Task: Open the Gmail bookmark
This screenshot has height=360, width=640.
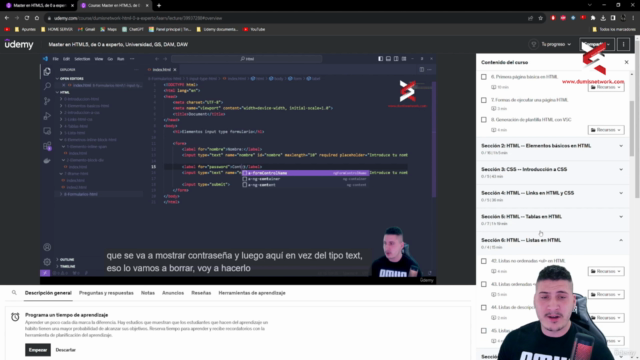Action: 87,29
